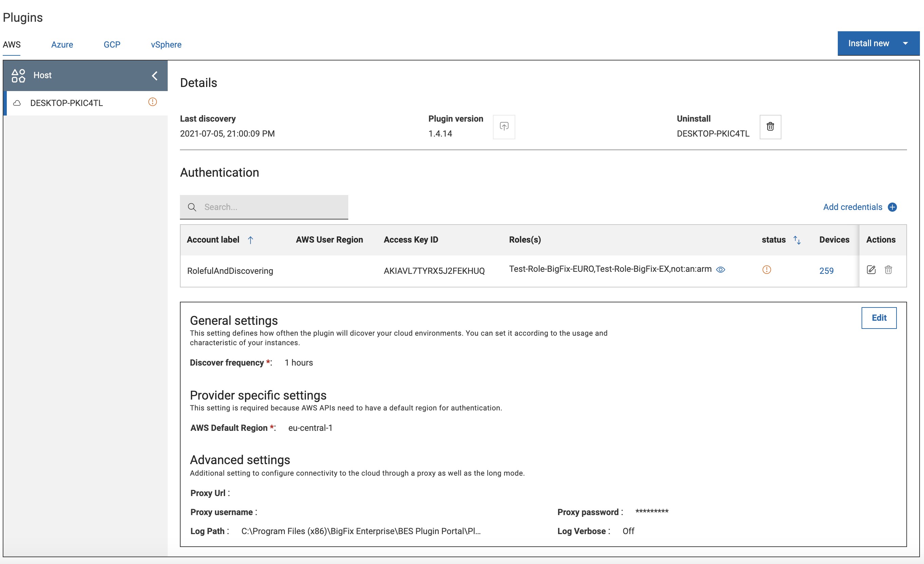Click the warning status icon in credentials row
Image resolution: width=924 pixels, height=564 pixels.
(x=766, y=270)
